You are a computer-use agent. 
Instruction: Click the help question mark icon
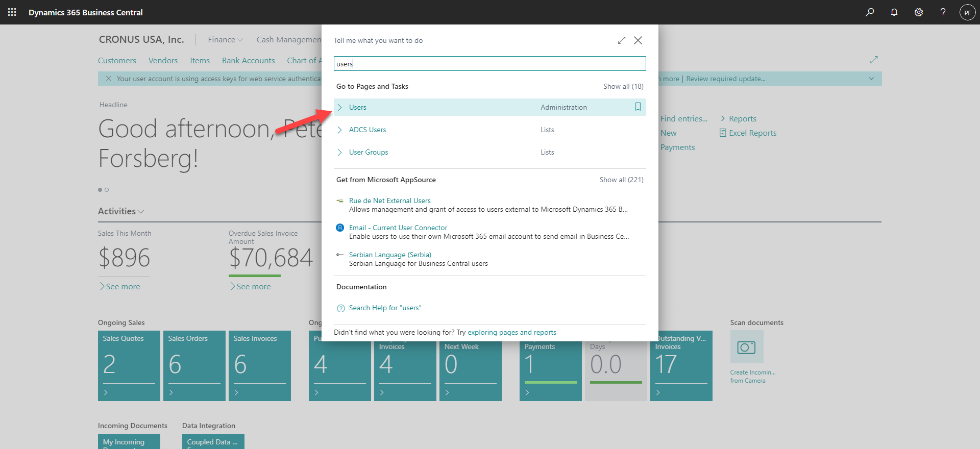[x=943, y=12]
